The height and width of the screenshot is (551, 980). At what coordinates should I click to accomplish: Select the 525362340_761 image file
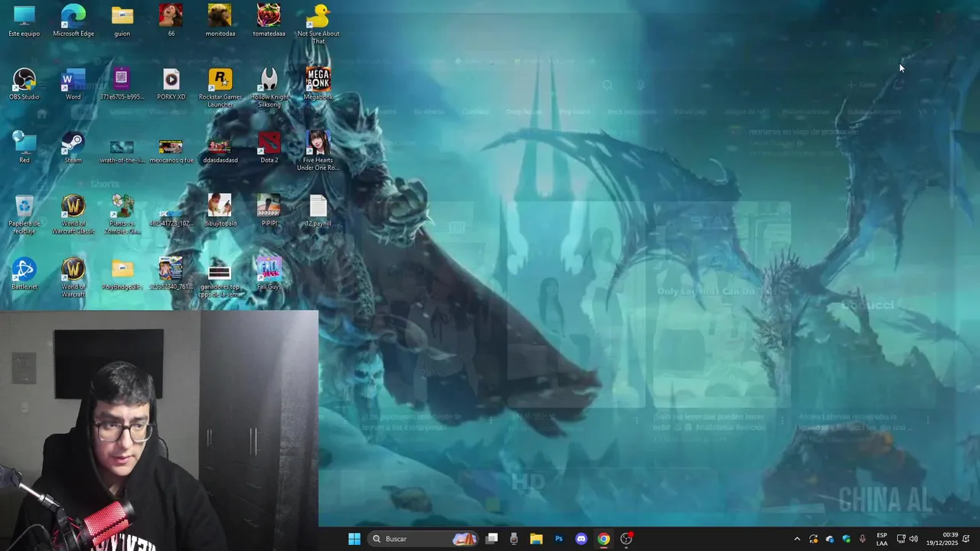171,274
